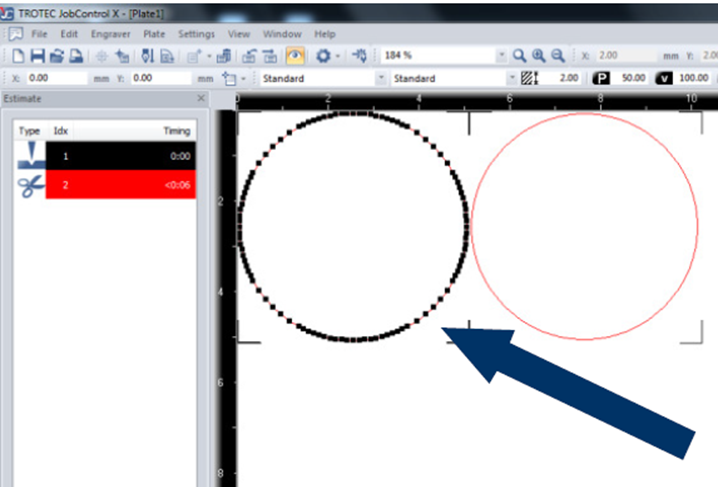
Task: Open the first Standard combo box
Action: [380, 78]
